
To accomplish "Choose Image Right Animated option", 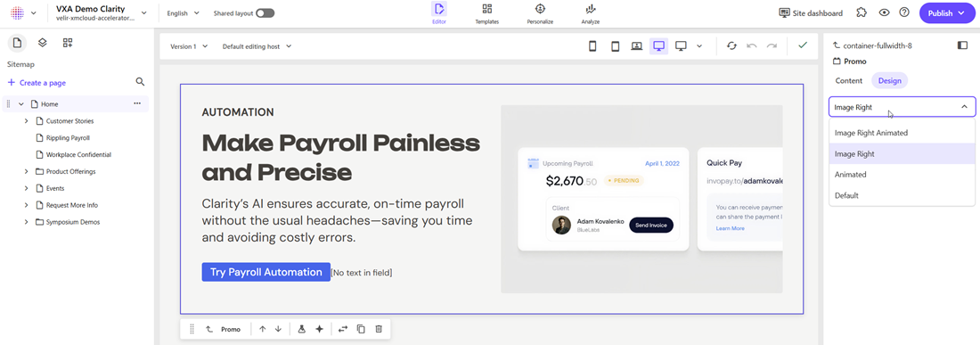I will pyautogui.click(x=902, y=133).
